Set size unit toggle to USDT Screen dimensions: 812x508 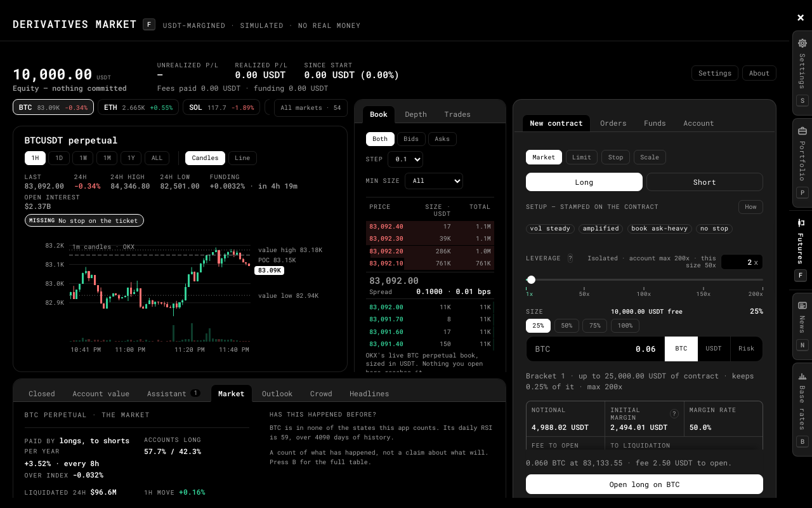(x=714, y=349)
